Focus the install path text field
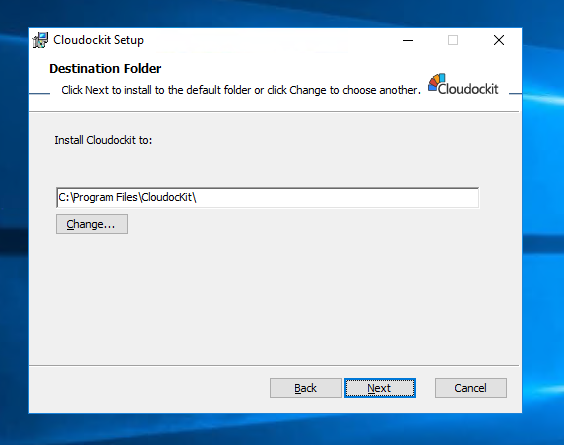Viewport: 564px width, 445px height. click(x=267, y=197)
